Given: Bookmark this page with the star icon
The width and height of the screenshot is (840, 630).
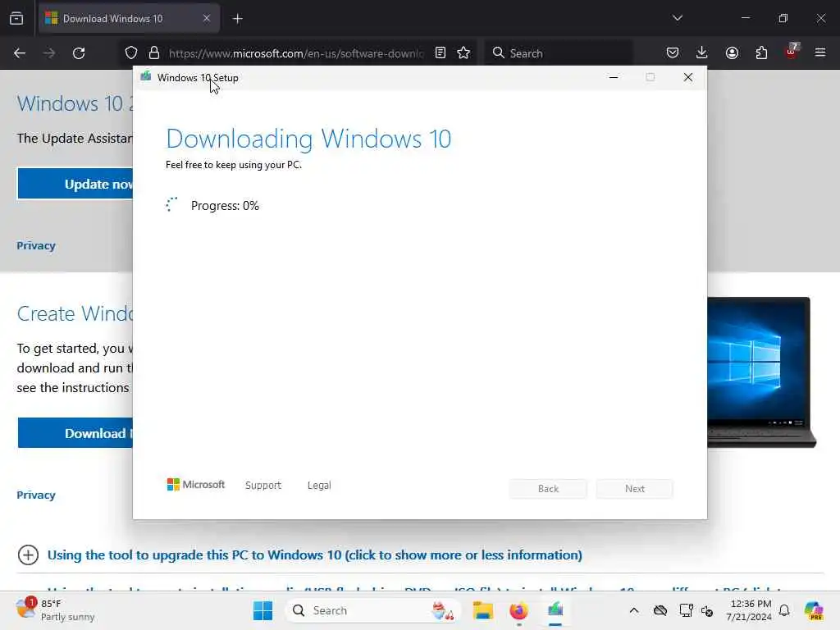Looking at the screenshot, I should (x=463, y=52).
